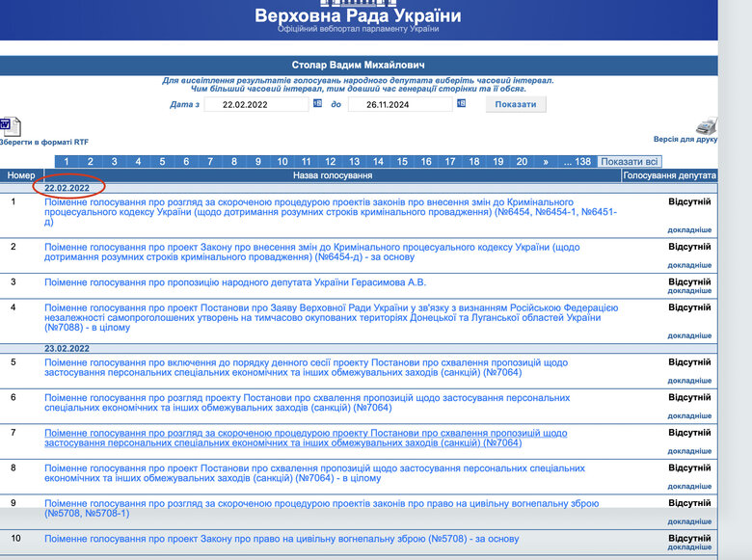The width and height of the screenshot is (752, 560).
Task: Click the » next pages arrow
Action: [546, 162]
